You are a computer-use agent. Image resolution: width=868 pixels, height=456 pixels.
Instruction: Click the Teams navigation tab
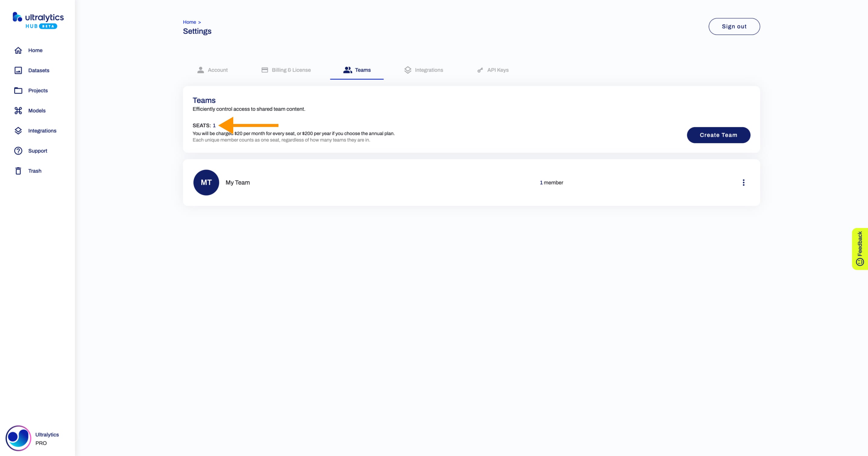click(x=357, y=69)
